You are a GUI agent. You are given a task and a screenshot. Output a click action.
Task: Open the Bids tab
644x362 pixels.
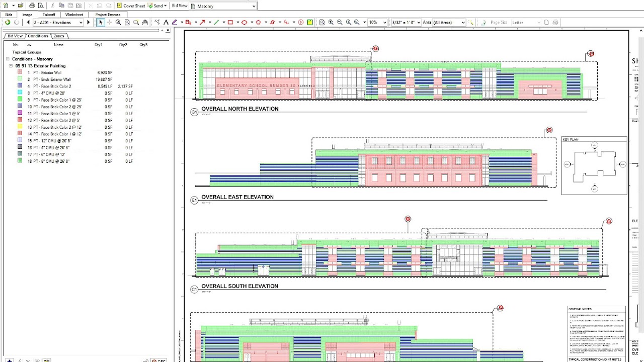coord(9,15)
